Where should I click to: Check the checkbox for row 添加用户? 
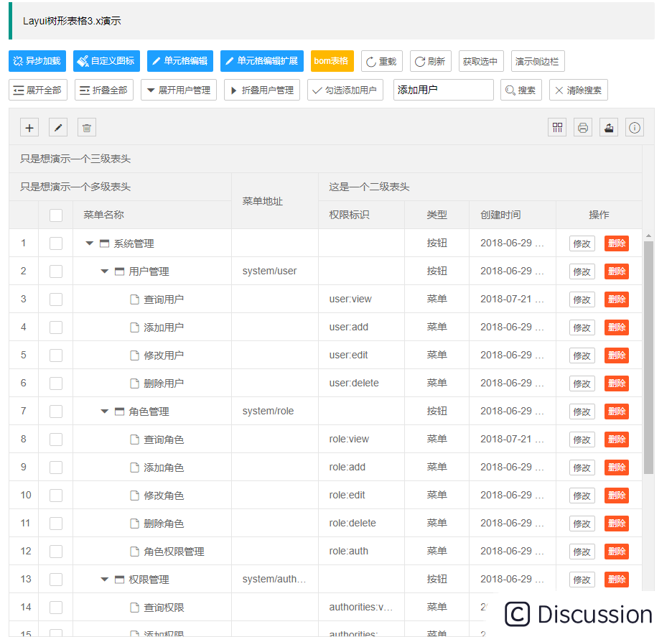(56, 327)
